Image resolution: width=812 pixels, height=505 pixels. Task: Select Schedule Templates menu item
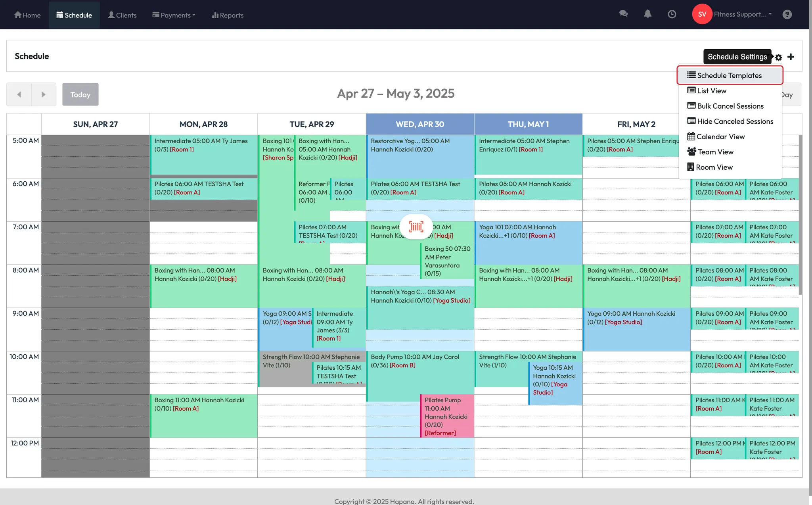[729, 75]
